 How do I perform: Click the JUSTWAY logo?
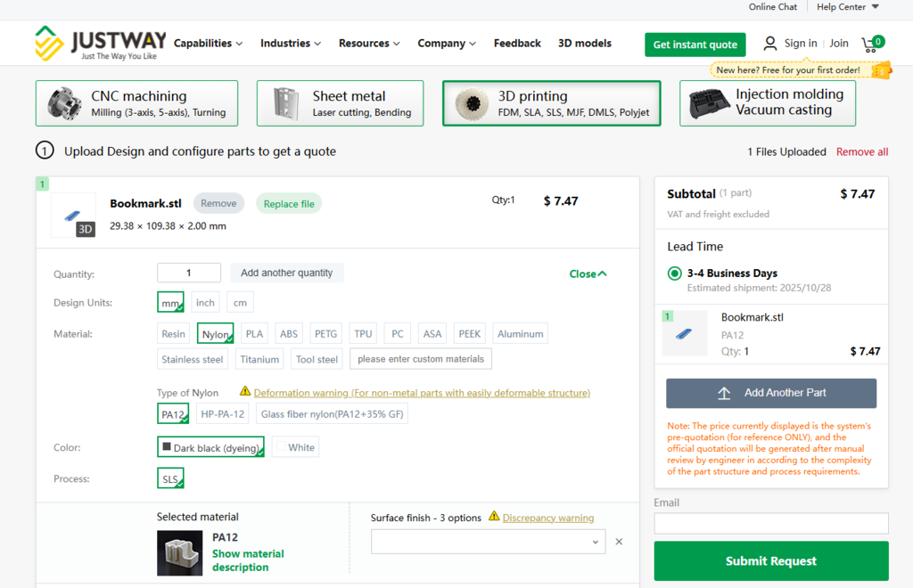point(101,43)
